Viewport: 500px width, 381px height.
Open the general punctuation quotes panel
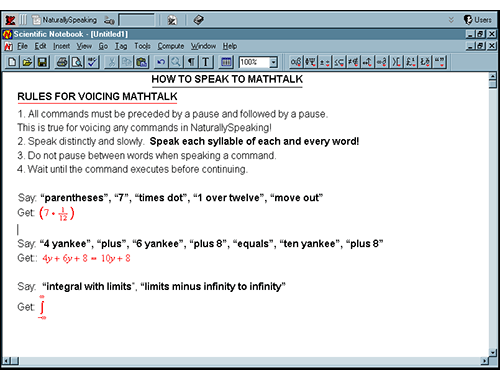point(440,62)
